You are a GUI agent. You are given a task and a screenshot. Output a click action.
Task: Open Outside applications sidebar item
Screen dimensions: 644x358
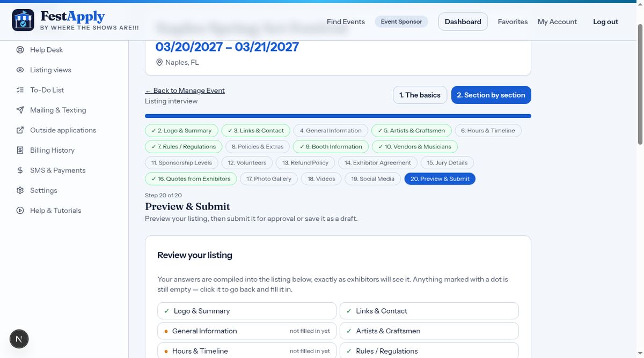pyautogui.click(x=63, y=130)
